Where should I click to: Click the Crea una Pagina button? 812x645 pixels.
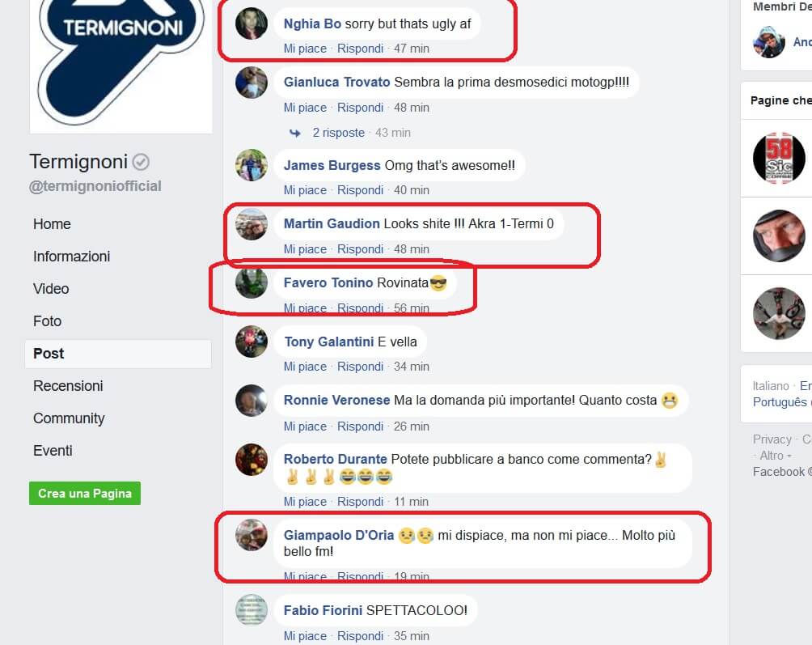[x=85, y=493]
